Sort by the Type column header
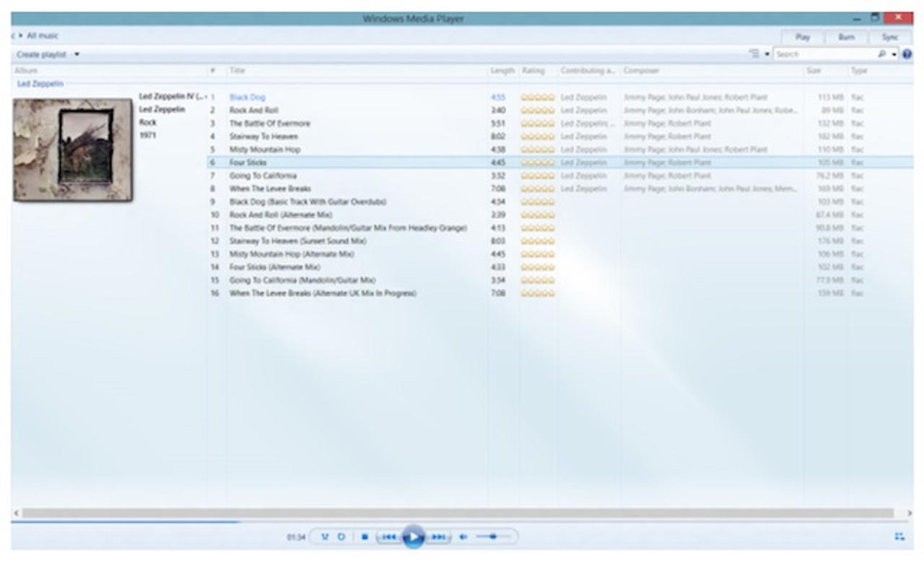The height and width of the screenshot is (569, 924). [x=858, y=71]
